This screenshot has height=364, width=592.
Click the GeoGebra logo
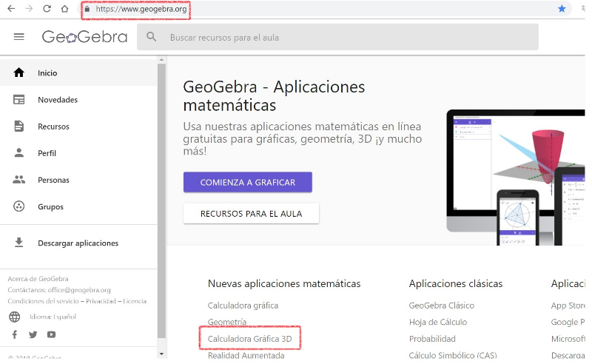pyautogui.click(x=84, y=37)
